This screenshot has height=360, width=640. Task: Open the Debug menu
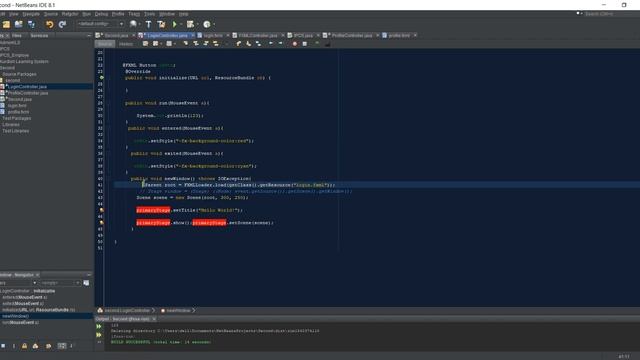101,14
